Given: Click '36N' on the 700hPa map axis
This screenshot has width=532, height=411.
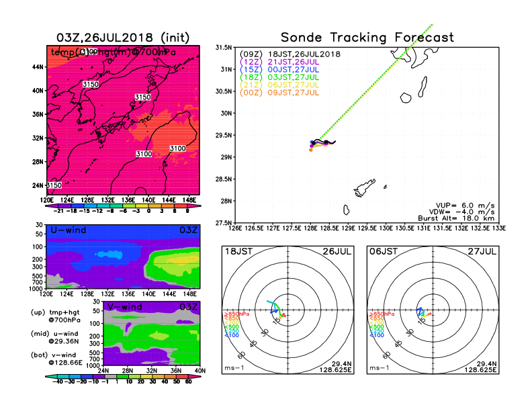Looking at the screenshot, I should [x=38, y=114].
